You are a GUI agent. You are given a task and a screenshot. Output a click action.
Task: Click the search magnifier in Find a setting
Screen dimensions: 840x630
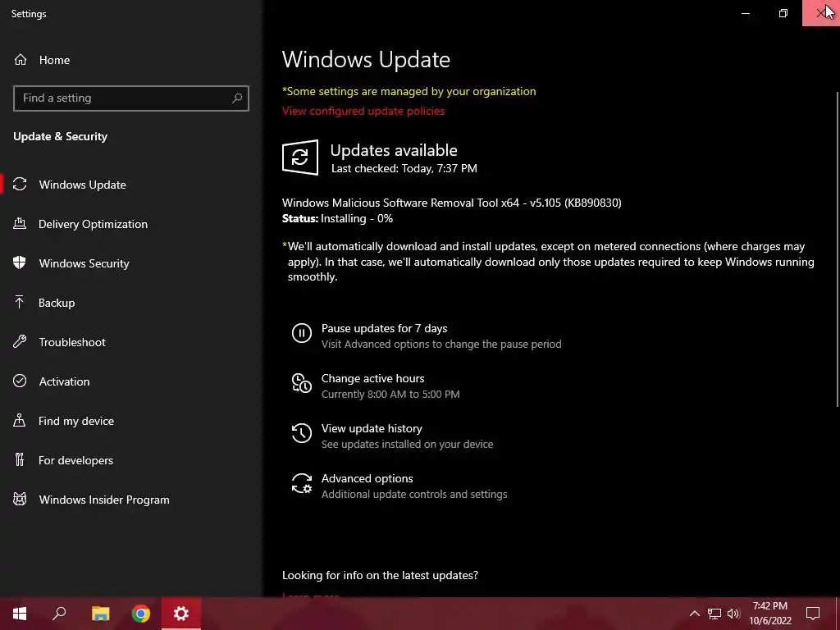coord(237,98)
